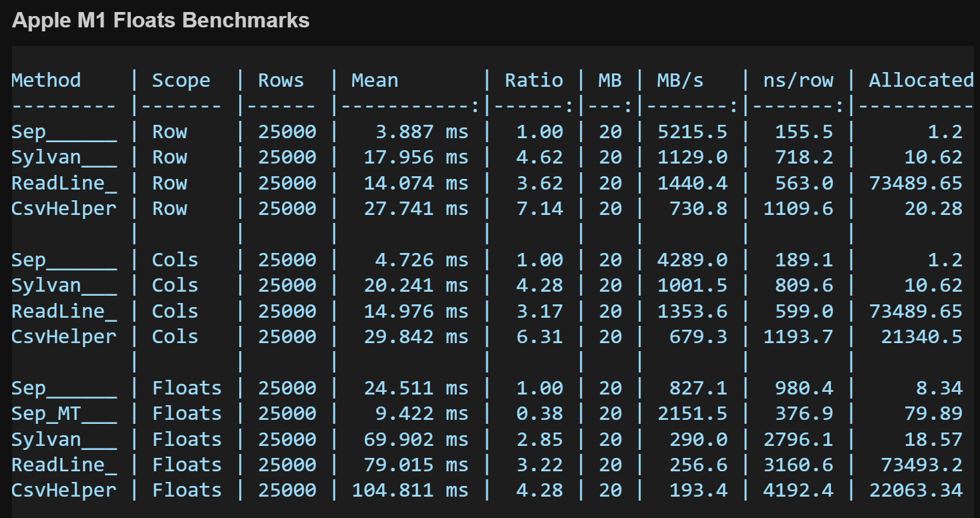Click the mean value '9.422 ms'
The height and width of the screenshot is (518, 980).
[x=422, y=413]
